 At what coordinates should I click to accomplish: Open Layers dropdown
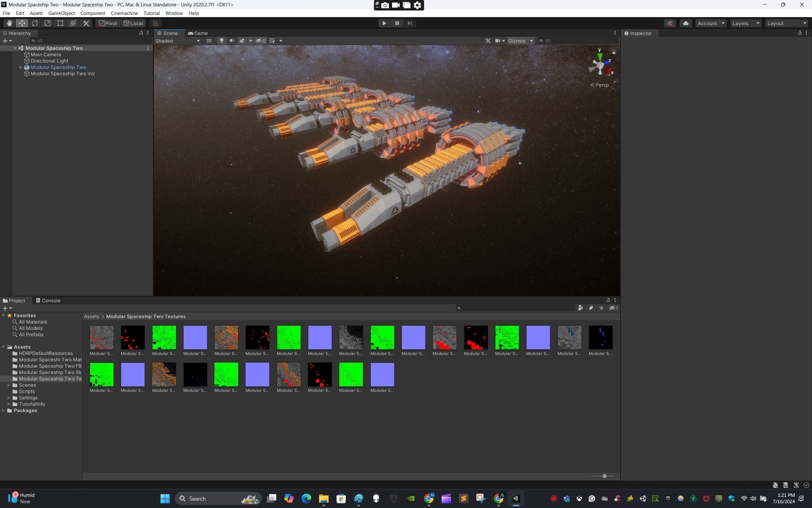tap(746, 23)
